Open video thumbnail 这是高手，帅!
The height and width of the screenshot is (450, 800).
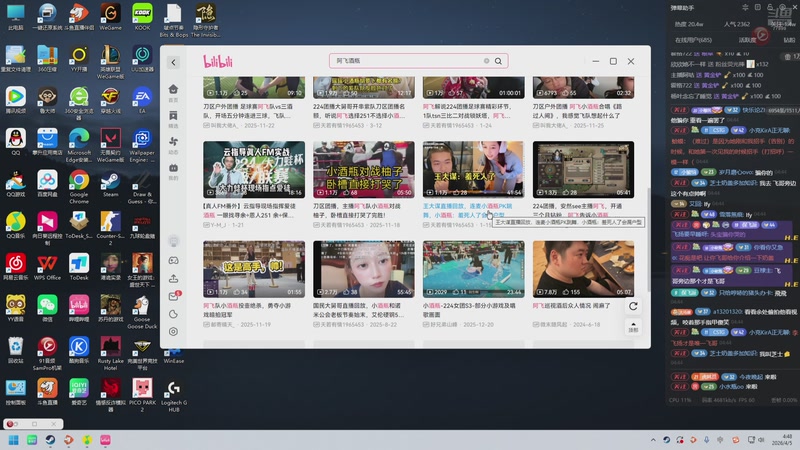point(254,269)
